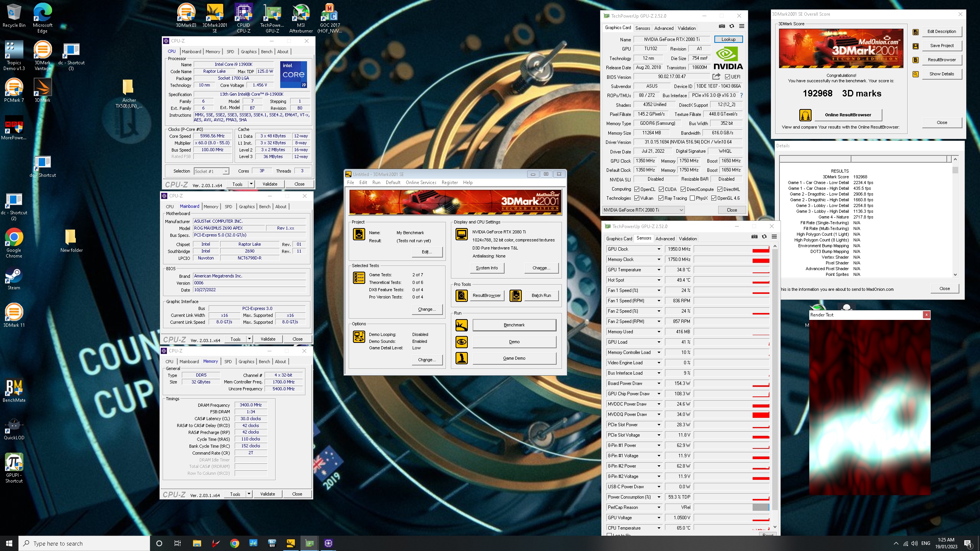Click the System Info button

[487, 268]
